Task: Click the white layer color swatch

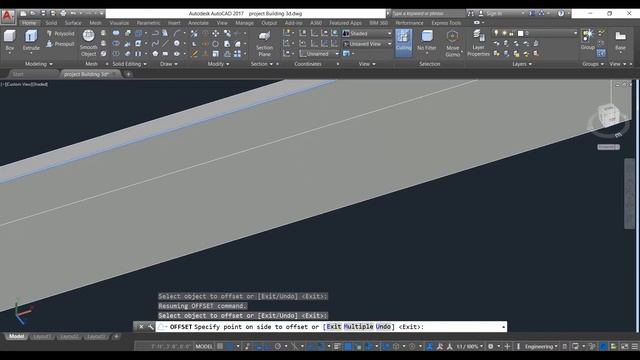Action: [x=520, y=33]
